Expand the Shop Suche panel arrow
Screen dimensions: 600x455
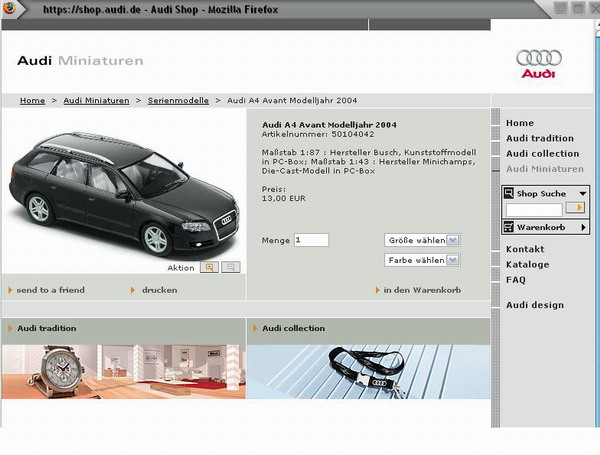click(x=583, y=194)
